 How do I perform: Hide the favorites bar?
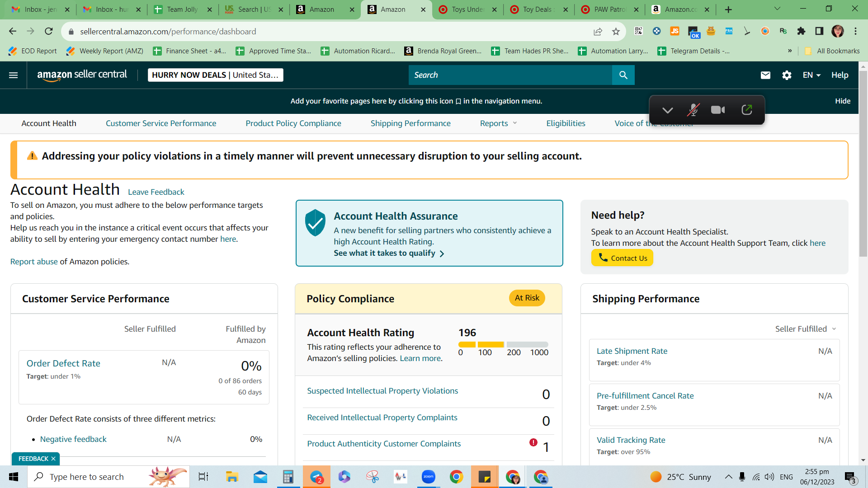pyautogui.click(x=843, y=101)
